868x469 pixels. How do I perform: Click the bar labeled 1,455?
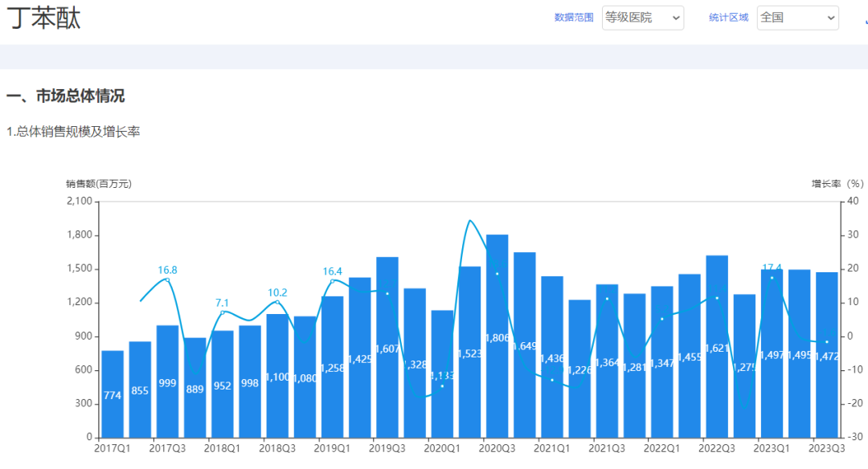690,357
